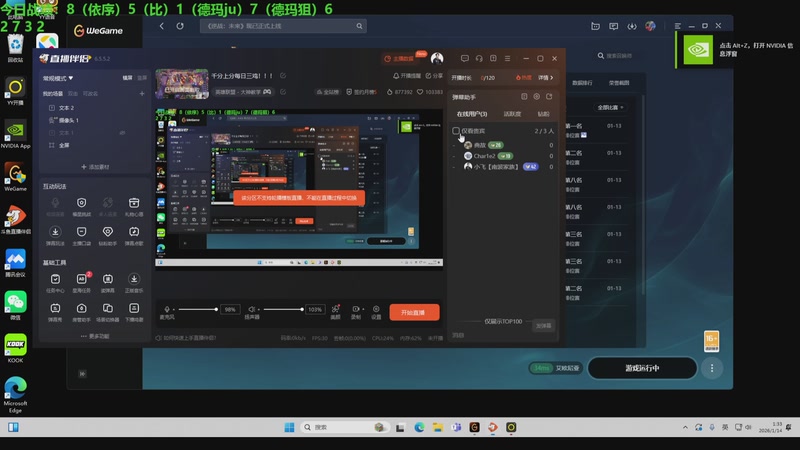Screen dimensions: 800x450
Task: Switch to 竖屏 portrait mode
Action: pos(142,78)
